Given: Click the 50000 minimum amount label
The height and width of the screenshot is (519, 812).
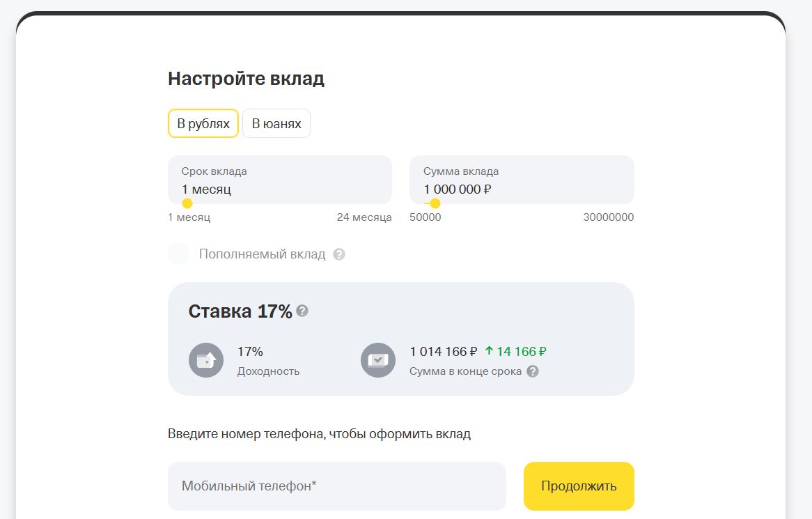Looking at the screenshot, I should pos(425,217).
